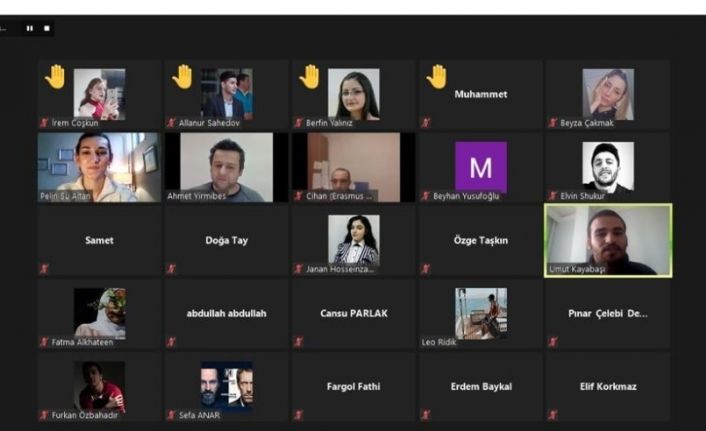706x431 pixels.
Task: Click Berfin Yalınız's raised hand icon
Action: 310,77
